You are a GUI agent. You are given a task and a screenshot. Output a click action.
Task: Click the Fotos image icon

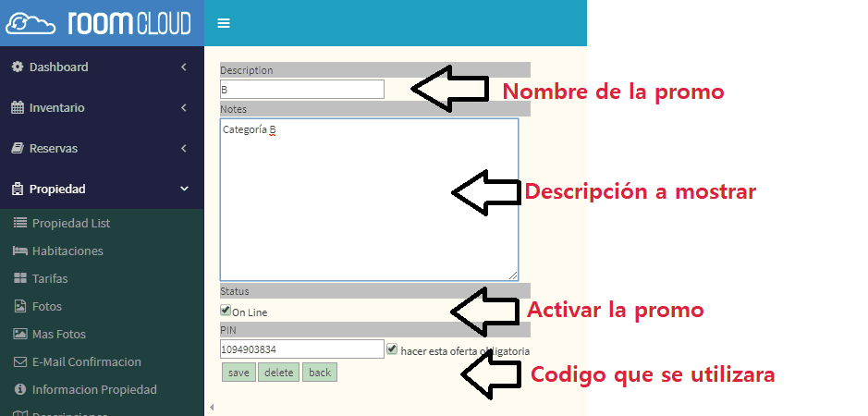coord(20,306)
